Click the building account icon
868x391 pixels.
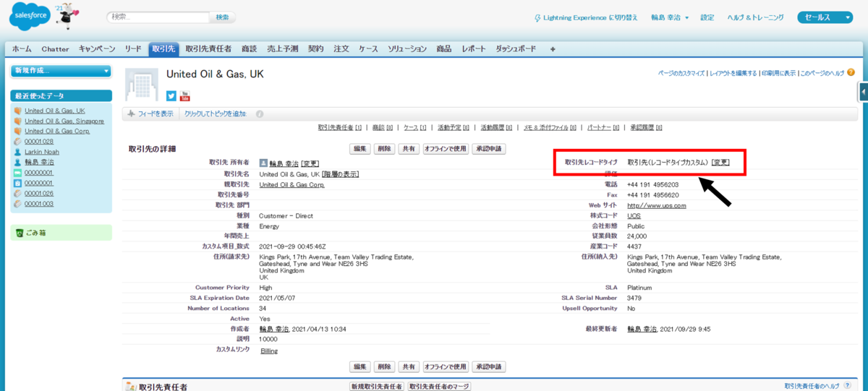[141, 85]
